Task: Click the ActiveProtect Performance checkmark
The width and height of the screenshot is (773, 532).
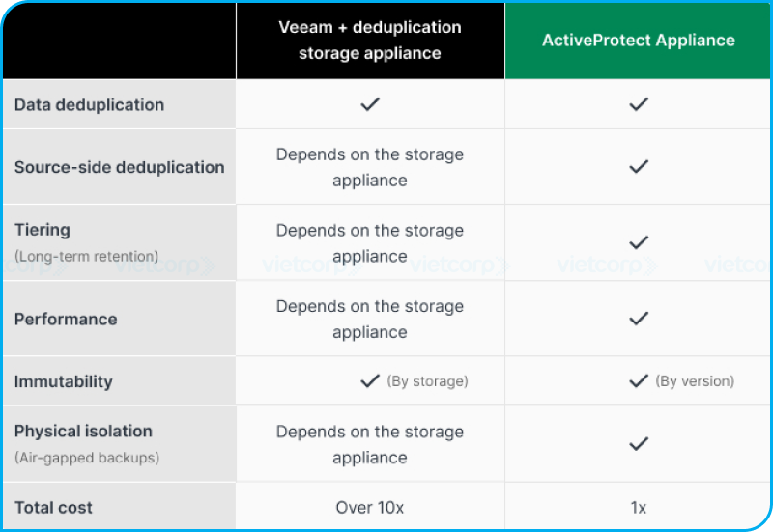Action: (638, 319)
